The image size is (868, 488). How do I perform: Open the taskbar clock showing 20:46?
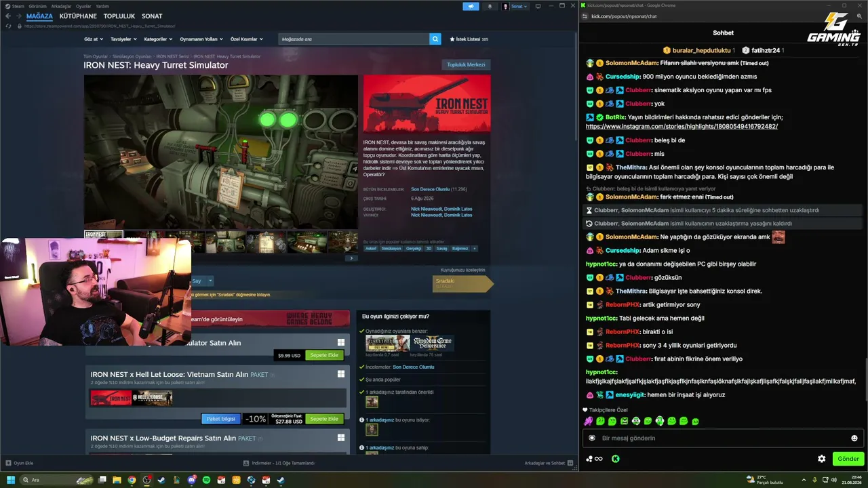pos(850,480)
